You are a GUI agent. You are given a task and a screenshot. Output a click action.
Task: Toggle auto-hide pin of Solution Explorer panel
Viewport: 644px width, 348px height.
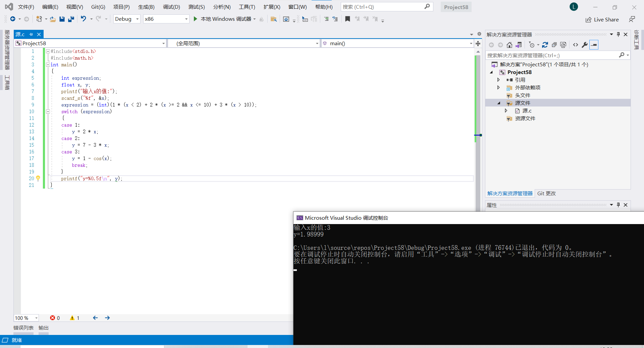pyautogui.click(x=618, y=34)
